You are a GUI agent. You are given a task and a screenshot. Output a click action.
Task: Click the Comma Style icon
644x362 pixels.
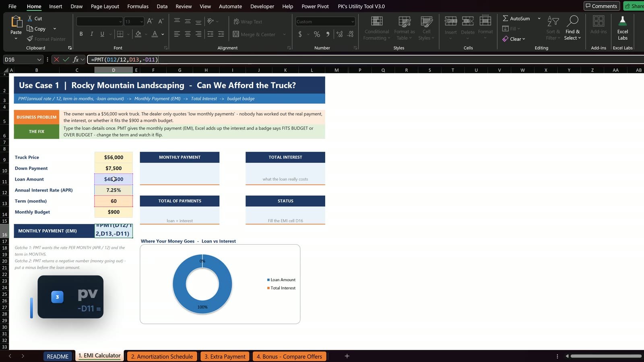[328, 34]
